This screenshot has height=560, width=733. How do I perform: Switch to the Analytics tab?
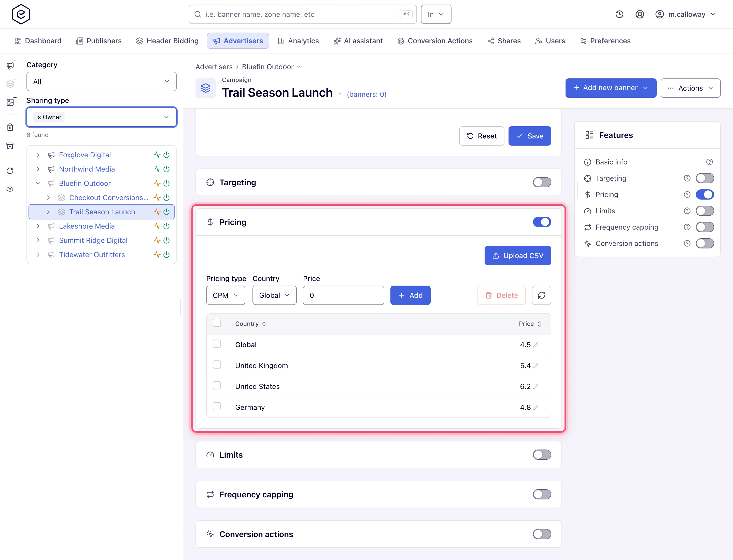(x=298, y=41)
